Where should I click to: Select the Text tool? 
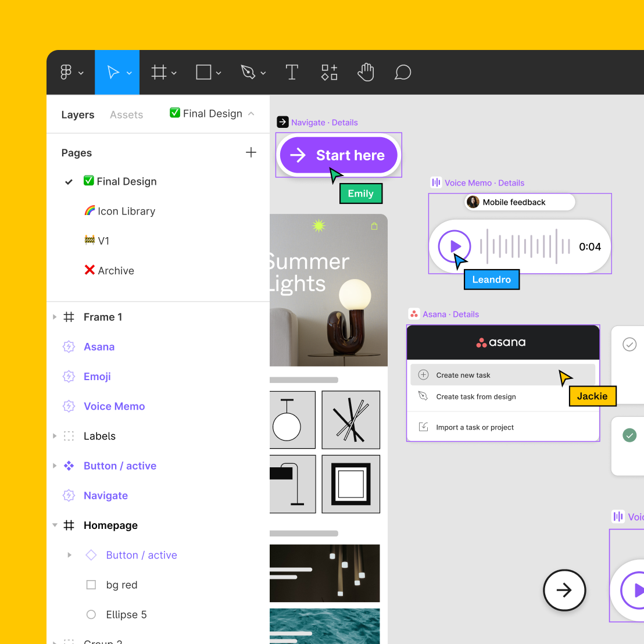pos(292,72)
